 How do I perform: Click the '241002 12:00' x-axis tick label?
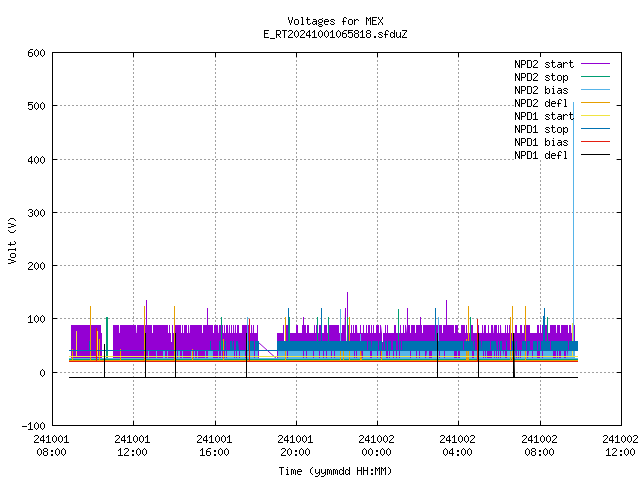coord(620,446)
